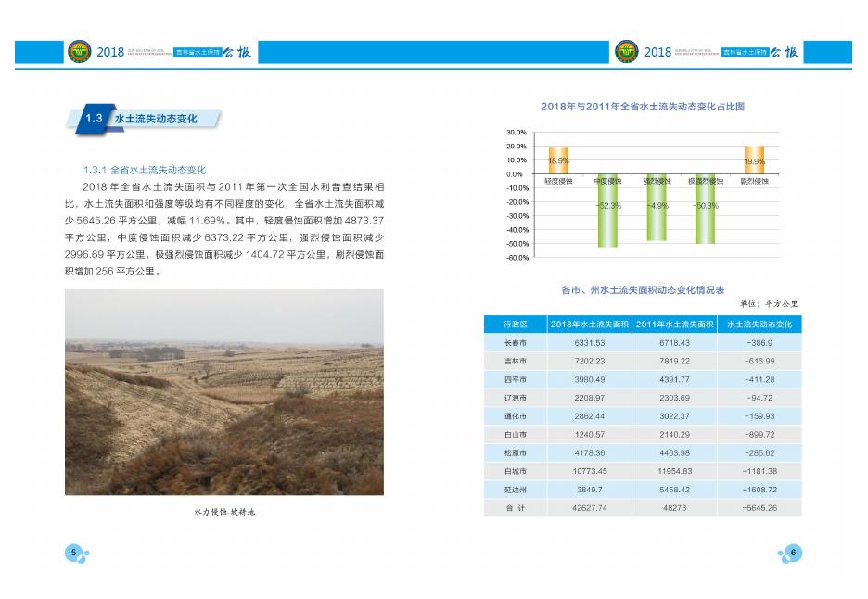Select the green 中度侵蚀 -52.3% bar
This screenshot has height=599, width=868.
[x=608, y=210]
